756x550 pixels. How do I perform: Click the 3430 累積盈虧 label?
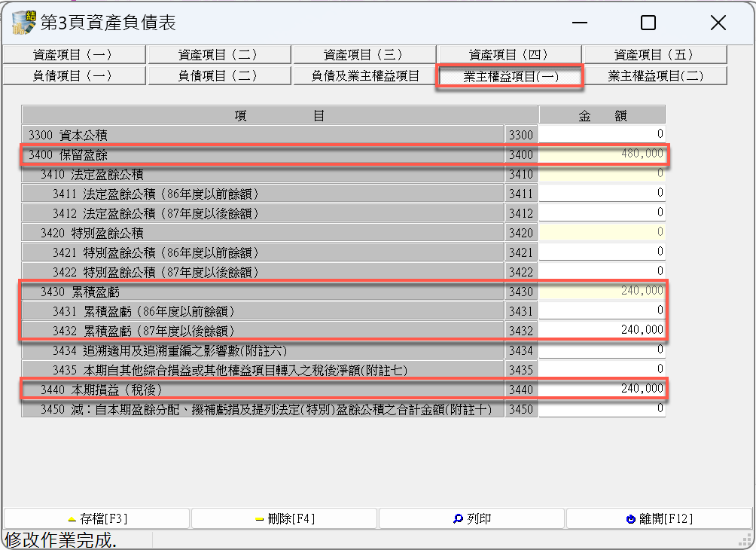(80, 292)
